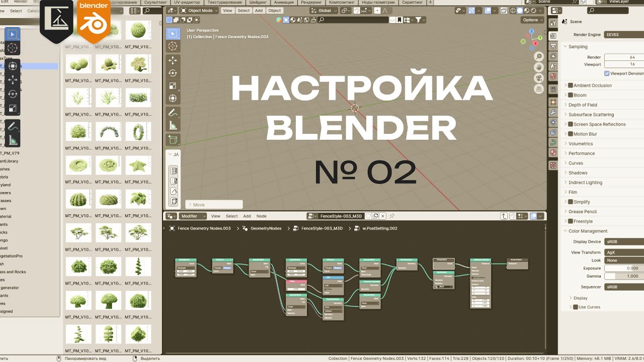
Task: Open the World properties tab icon
Action: [x=553, y=76]
